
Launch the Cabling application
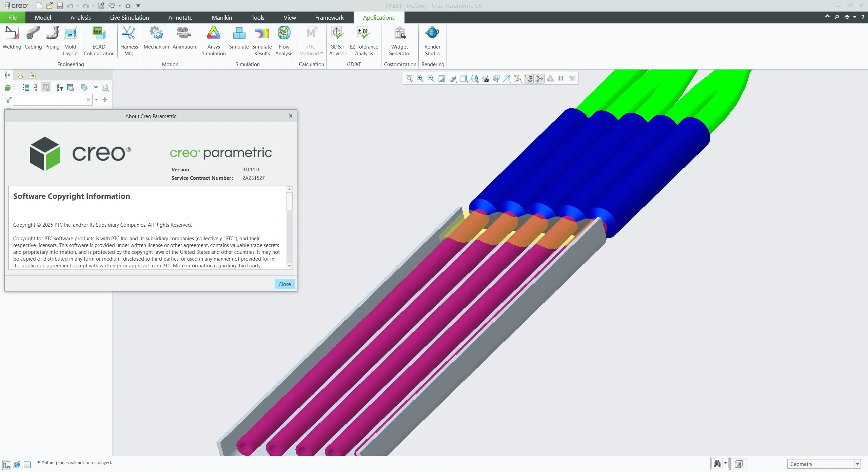coord(33,38)
